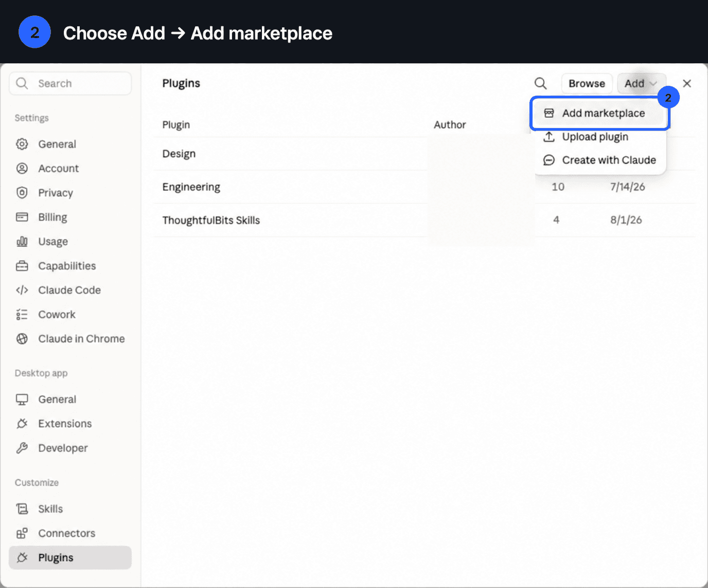Click the chat bubble icon beside Create with Claude
This screenshot has height=588, width=708.
(549, 160)
